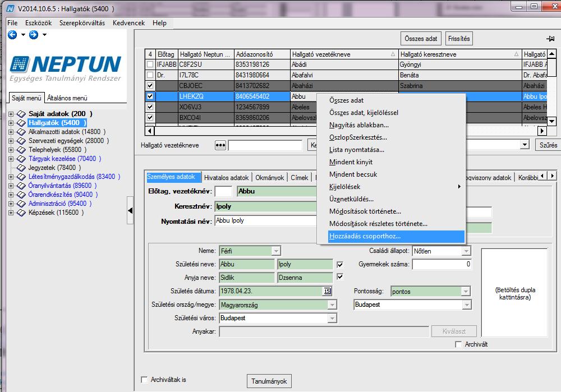The image size is (561, 392).
Task: Click the Órarendkészítés tree node icon
Action: click(21, 195)
